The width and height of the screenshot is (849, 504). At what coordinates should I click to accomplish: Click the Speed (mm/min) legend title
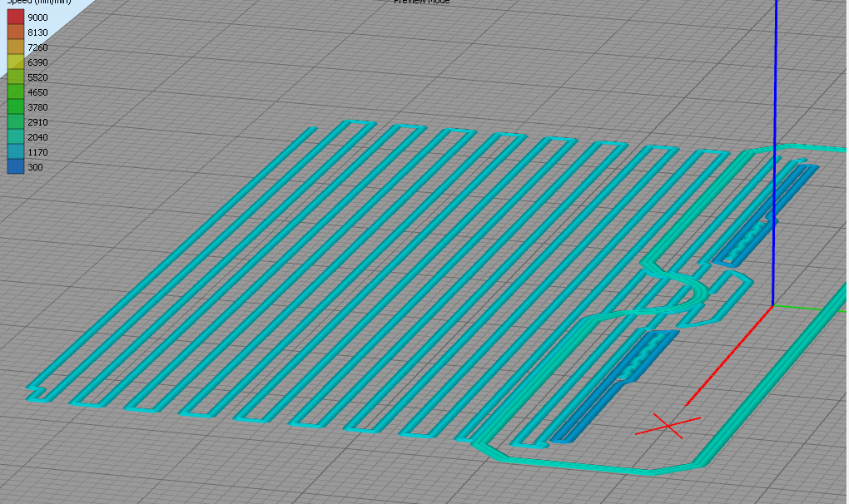tap(39, 2)
